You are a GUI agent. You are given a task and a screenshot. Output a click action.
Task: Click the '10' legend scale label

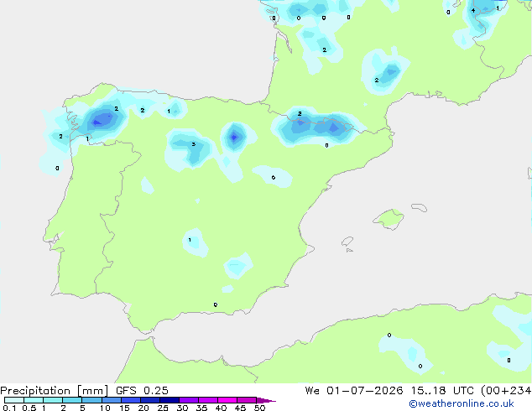pos(105,408)
